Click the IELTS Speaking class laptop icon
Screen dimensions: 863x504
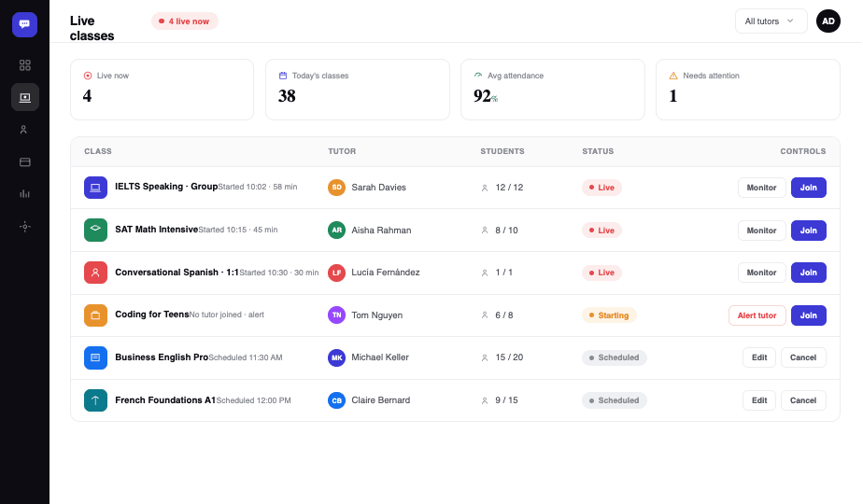pyautogui.click(x=95, y=188)
